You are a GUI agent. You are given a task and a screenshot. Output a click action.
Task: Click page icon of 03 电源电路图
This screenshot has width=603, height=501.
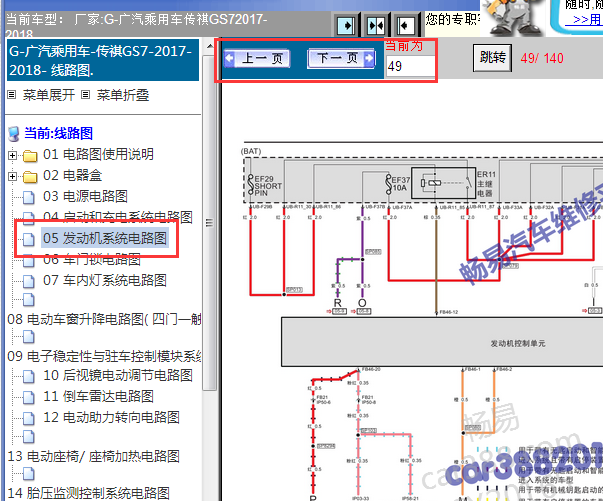click(x=28, y=197)
